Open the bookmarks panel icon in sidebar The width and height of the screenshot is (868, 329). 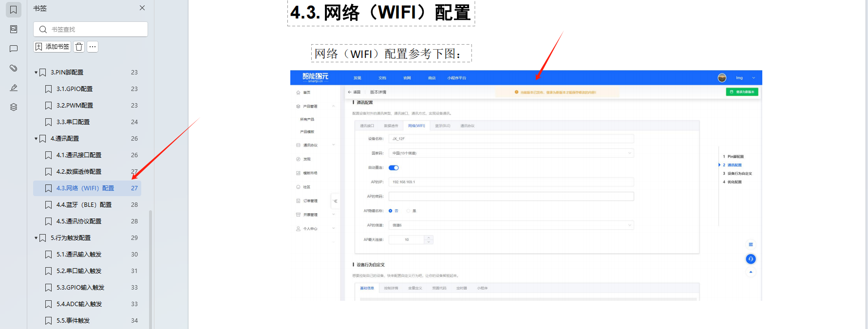point(14,10)
